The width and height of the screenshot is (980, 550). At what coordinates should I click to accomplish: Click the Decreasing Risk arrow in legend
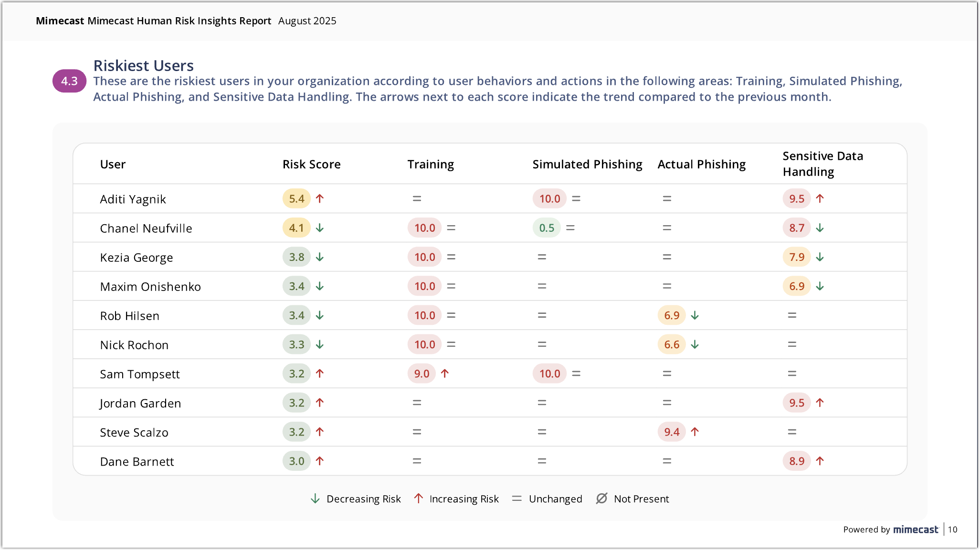(x=315, y=498)
